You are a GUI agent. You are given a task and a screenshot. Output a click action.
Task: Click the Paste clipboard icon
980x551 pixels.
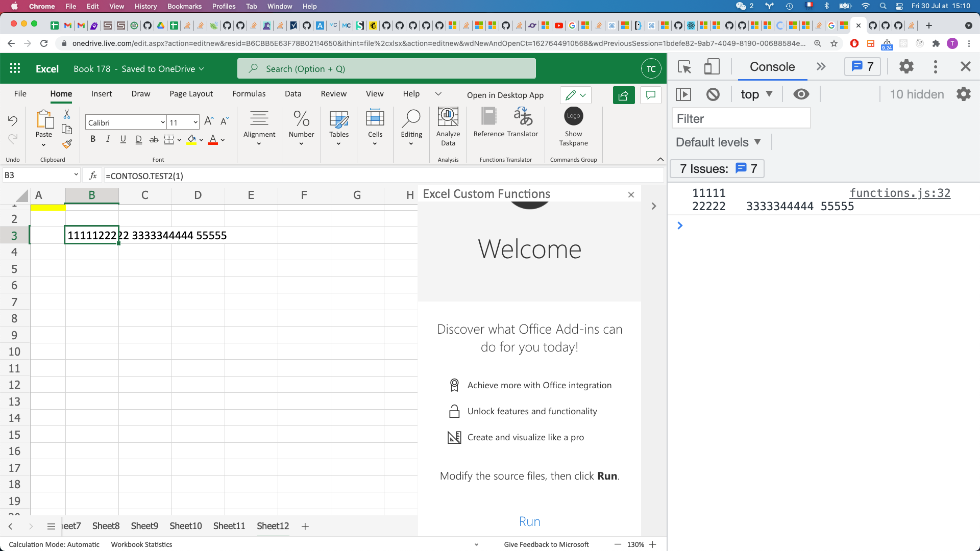pyautogui.click(x=44, y=119)
